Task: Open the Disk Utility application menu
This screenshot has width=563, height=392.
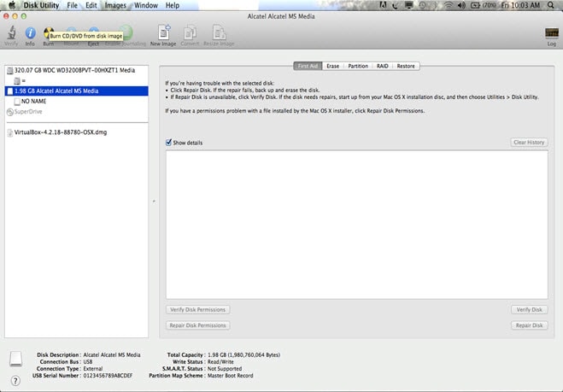Action: [x=41, y=5]
